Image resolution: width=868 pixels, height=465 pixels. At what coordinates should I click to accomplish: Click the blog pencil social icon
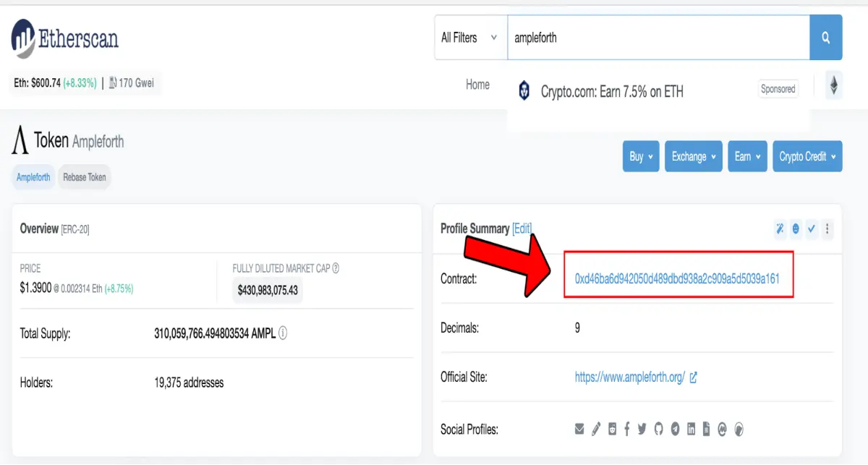[596, 429]
